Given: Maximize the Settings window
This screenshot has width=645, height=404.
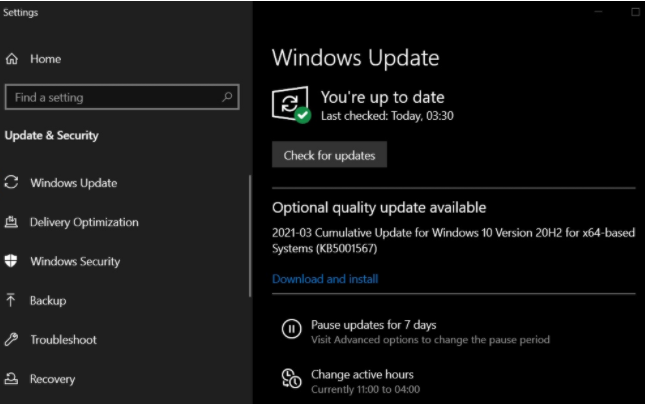Looking at the screenshot, I should pos(636,12).
